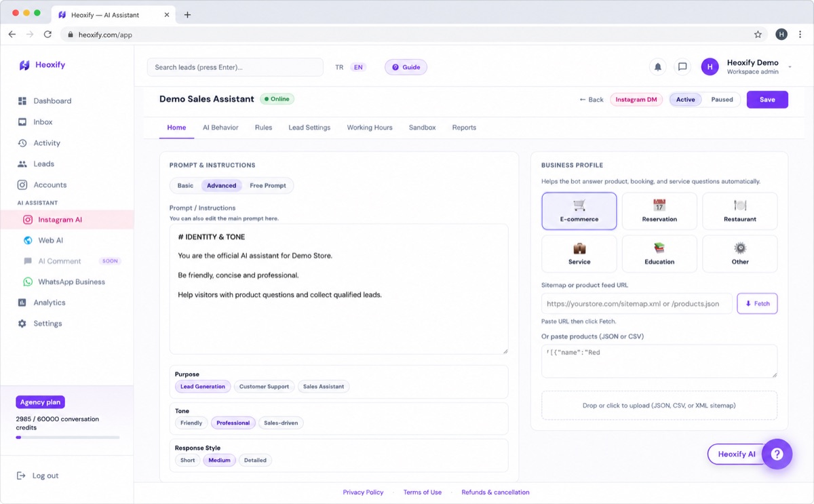Open the Lead Settings tab
The image size is (814, 504).
click(309, 128)
